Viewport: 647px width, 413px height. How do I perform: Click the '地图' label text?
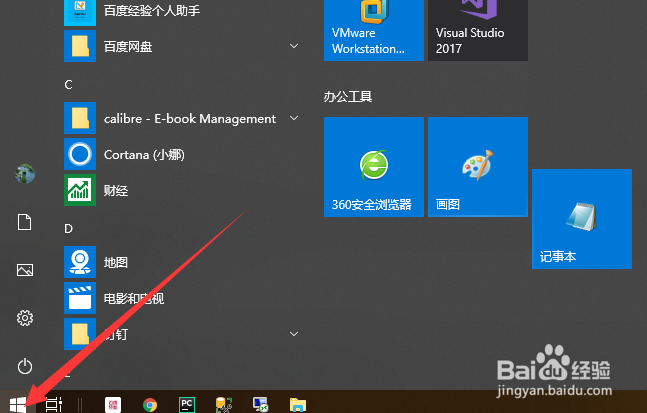[x=116, y=262]
